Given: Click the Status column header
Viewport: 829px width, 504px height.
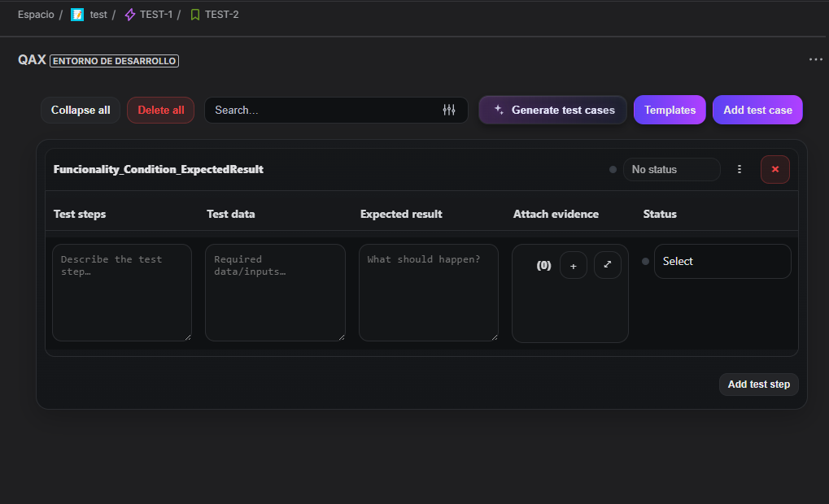Looking at the screenshot, I should (660, 214).
